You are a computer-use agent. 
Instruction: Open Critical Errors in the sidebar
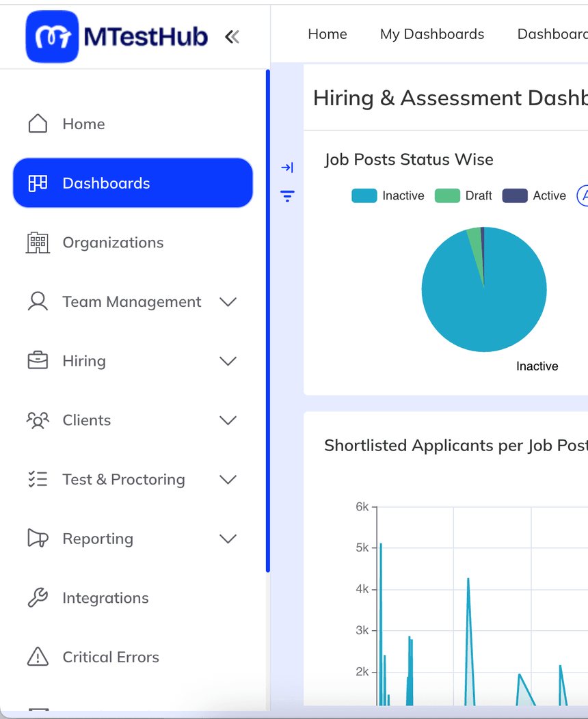coord(133,657)
